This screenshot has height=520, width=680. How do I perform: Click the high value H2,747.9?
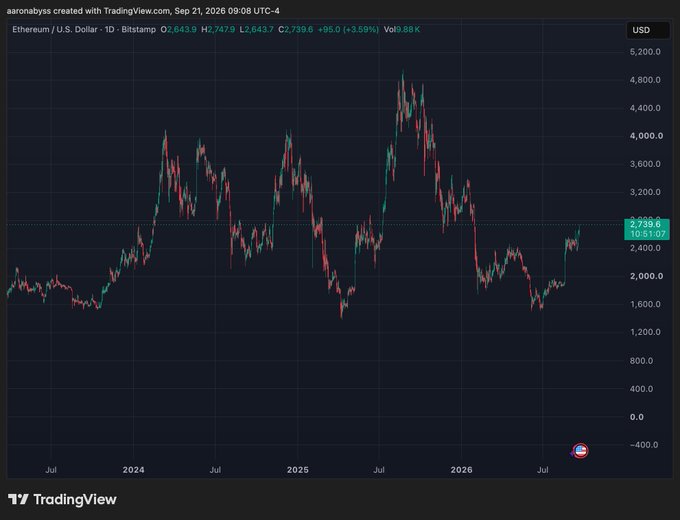tap(218, 29)
